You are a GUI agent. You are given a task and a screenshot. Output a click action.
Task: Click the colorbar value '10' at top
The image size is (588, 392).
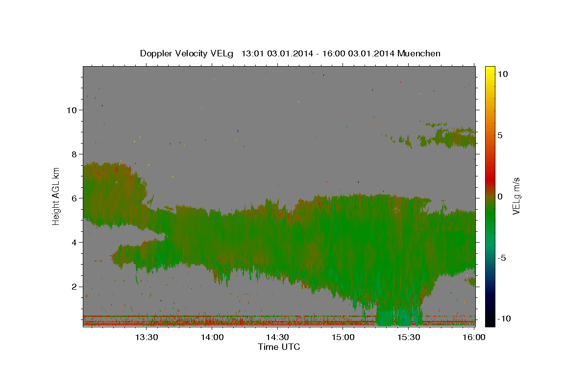pos(502,73)
